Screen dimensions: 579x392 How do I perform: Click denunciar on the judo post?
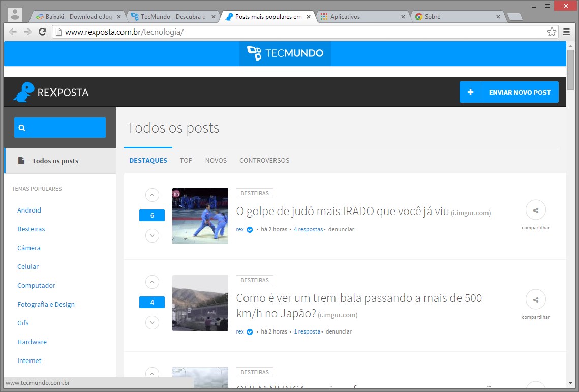(x=341, y=229)
